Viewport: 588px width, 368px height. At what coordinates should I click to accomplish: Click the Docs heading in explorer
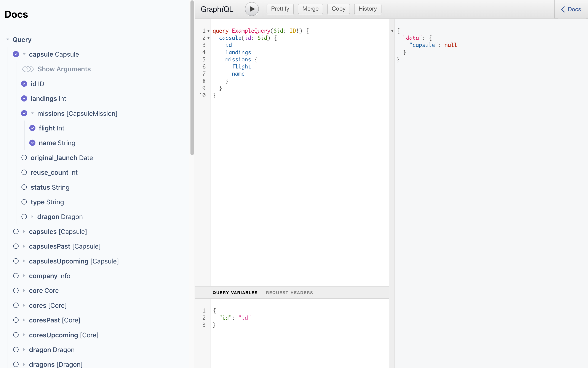coord(16,14)
